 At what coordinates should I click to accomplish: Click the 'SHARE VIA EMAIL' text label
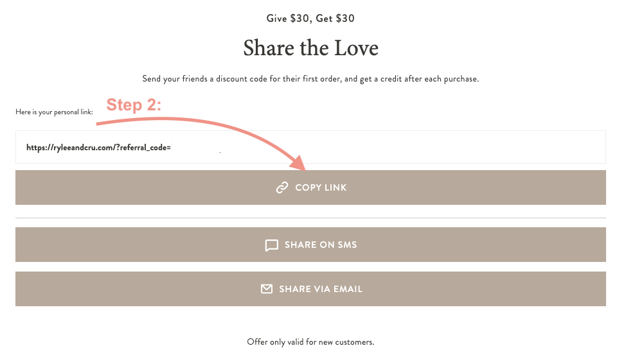tap(321, 289)
